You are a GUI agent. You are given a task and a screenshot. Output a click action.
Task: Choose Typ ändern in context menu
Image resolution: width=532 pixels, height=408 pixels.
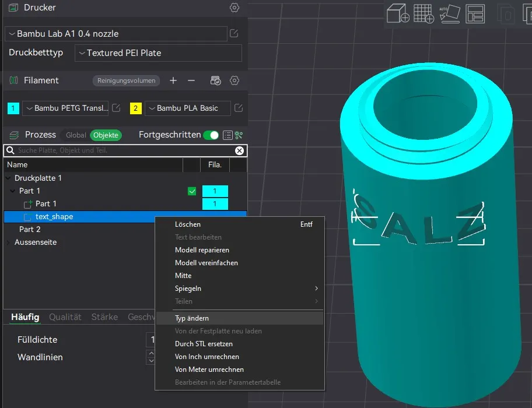240,318
